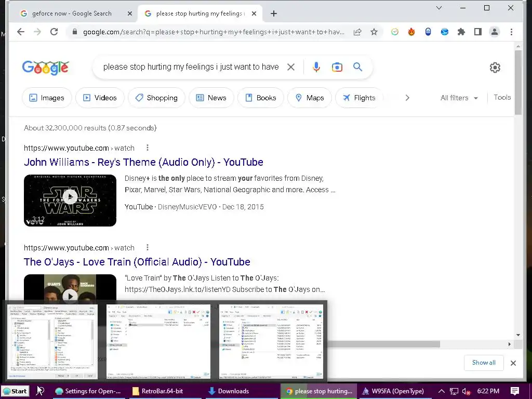This screenshot has width=532, height=399.
Task: Close the 'geforce now' tab
Action: point(129,14)
